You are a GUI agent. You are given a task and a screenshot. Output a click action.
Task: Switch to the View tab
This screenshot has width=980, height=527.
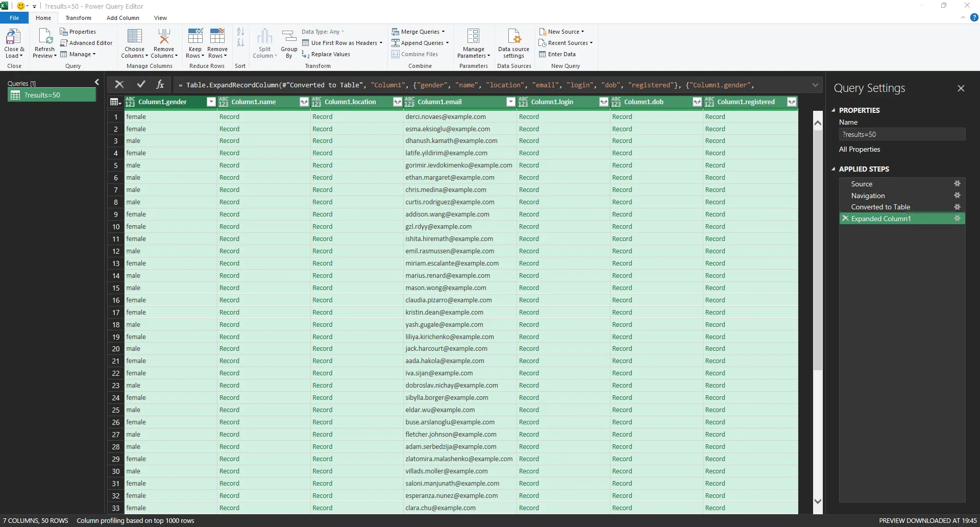pos(160,18)
